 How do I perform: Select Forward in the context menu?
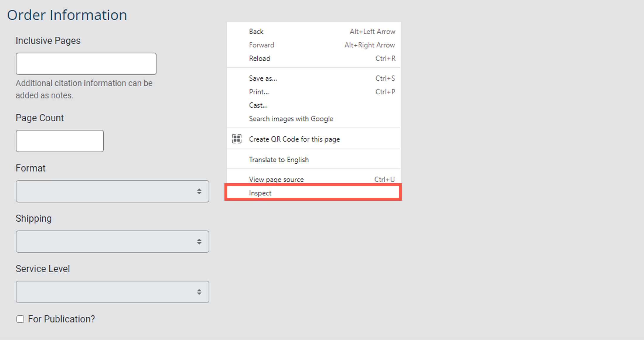coord(261,45)
